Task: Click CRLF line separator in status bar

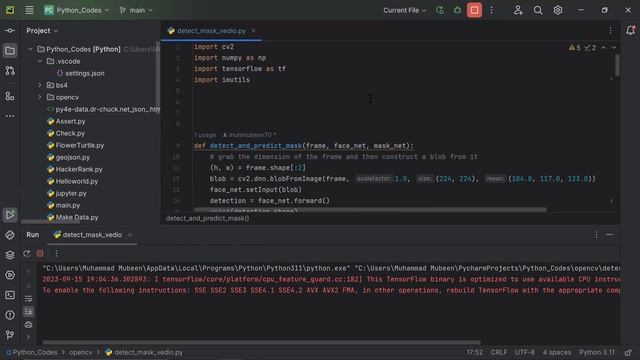Action: point(499,352)
